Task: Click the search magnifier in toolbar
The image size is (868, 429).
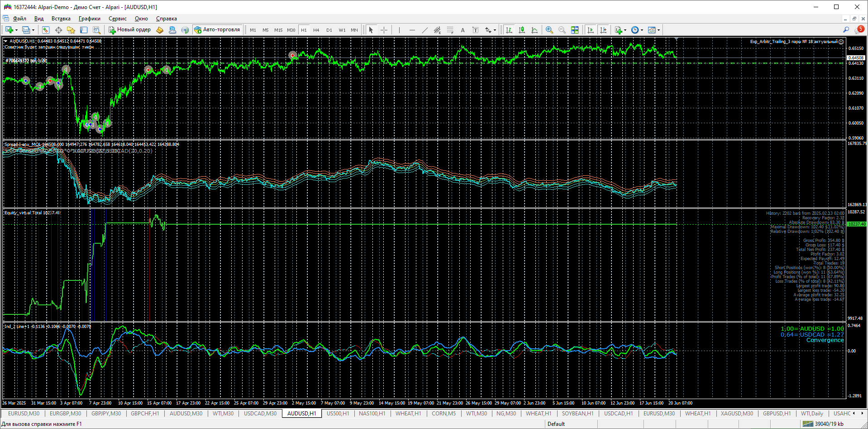Action: click(x=846, y=30)
